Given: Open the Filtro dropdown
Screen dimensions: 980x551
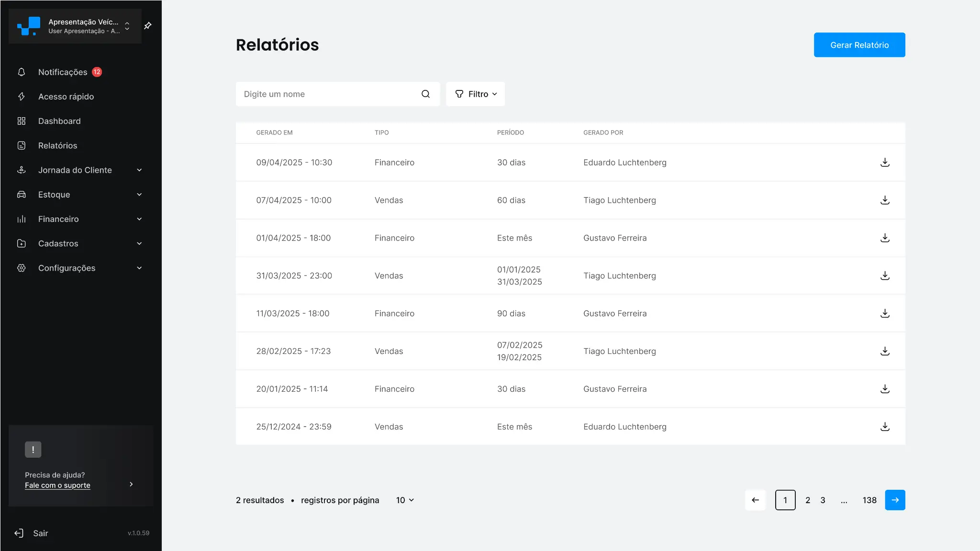Looking at the screenshot, I should point(475,94).
